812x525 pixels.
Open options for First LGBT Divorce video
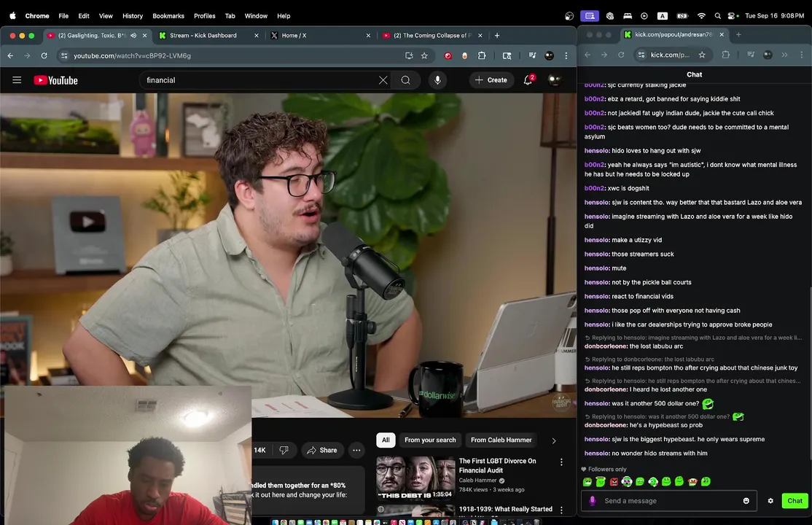click(x=561, y=462)
